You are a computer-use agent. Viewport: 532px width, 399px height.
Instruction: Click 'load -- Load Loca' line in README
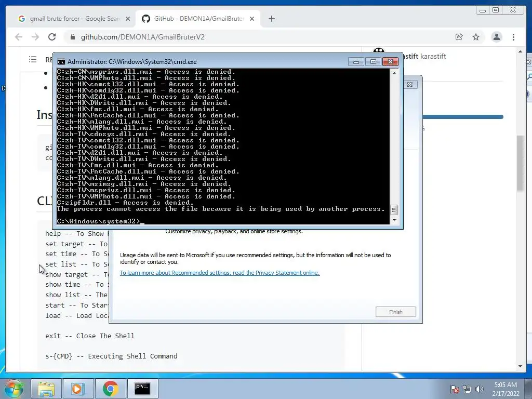coord(77,315)
